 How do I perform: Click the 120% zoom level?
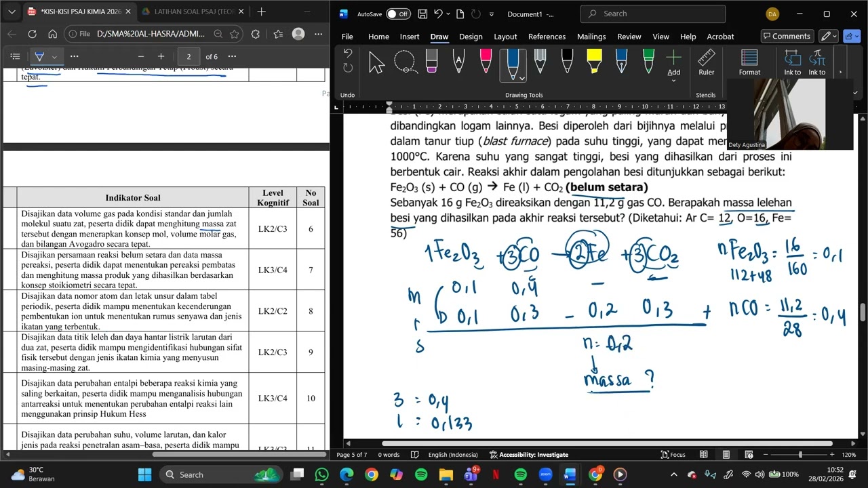849,455
